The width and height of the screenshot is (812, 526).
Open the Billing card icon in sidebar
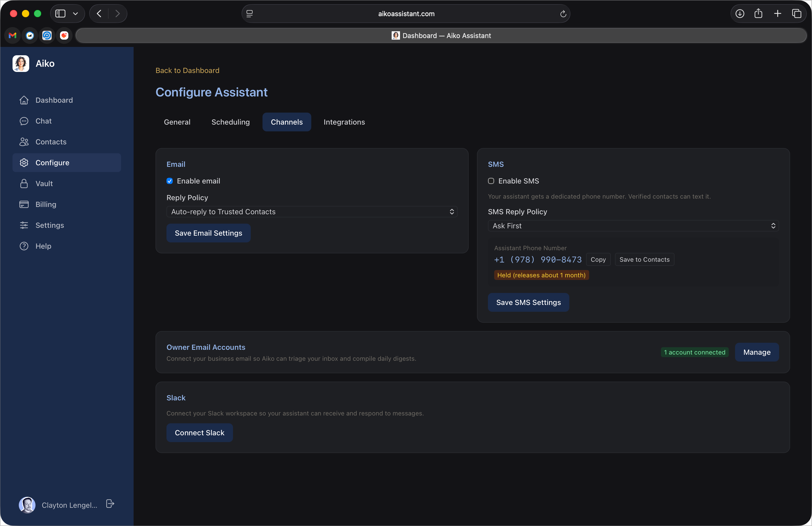point(24,205)
